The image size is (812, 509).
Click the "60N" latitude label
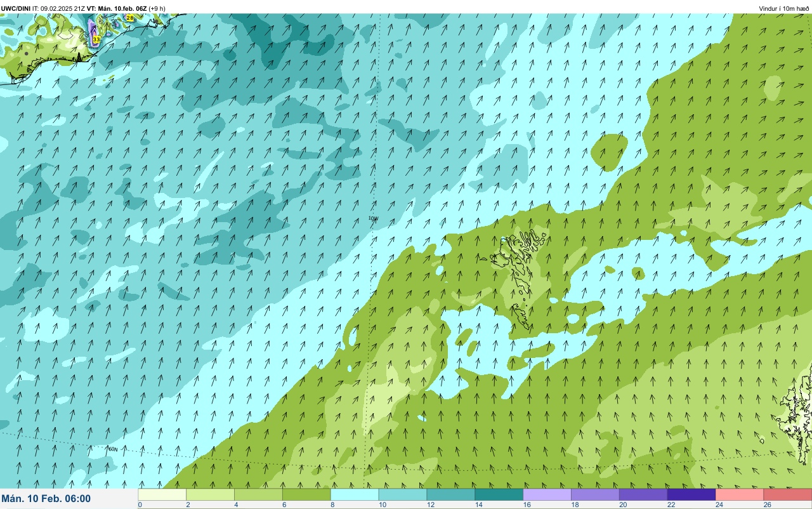click(x=113, y=449)
